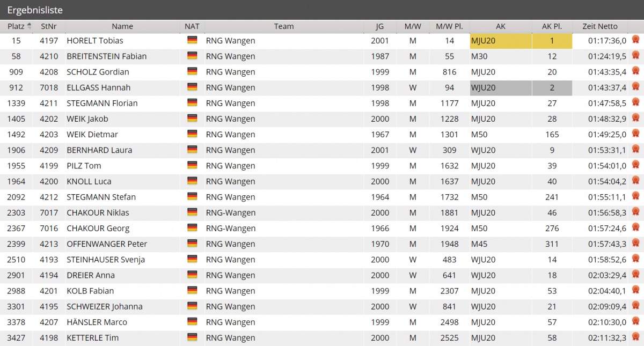
Task: Open certificate icon for SCHOLZ Gordian
Action: point(636,71)
